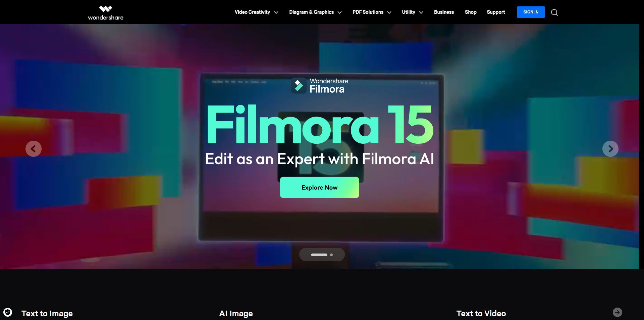Open the Utility dropdown menu

coord(412,12)
